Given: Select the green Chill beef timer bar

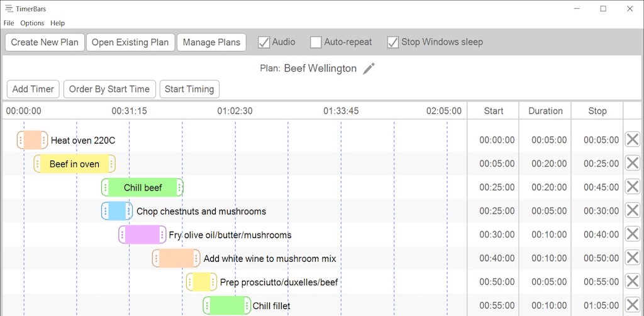Looking at the screenshot, I should click(x=143, y=188).
